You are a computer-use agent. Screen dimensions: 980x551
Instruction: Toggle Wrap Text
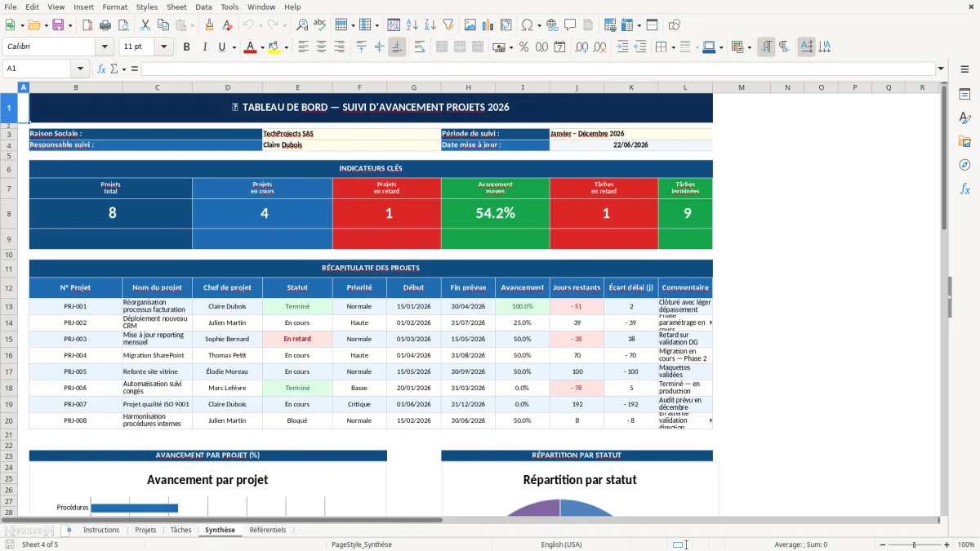tap(419, 47)
